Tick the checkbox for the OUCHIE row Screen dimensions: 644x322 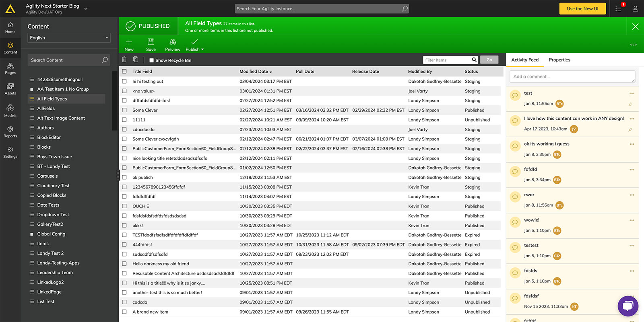pos(124,206)
